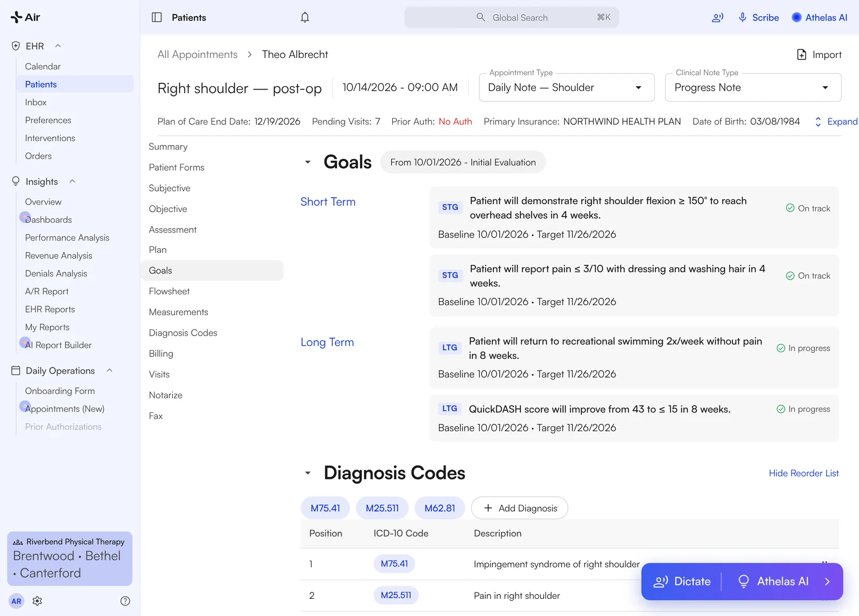The height and width of the screenshot is (616, 859).
Task: Toggle the sidebar panel icon
Action: (x=157, y=17)
